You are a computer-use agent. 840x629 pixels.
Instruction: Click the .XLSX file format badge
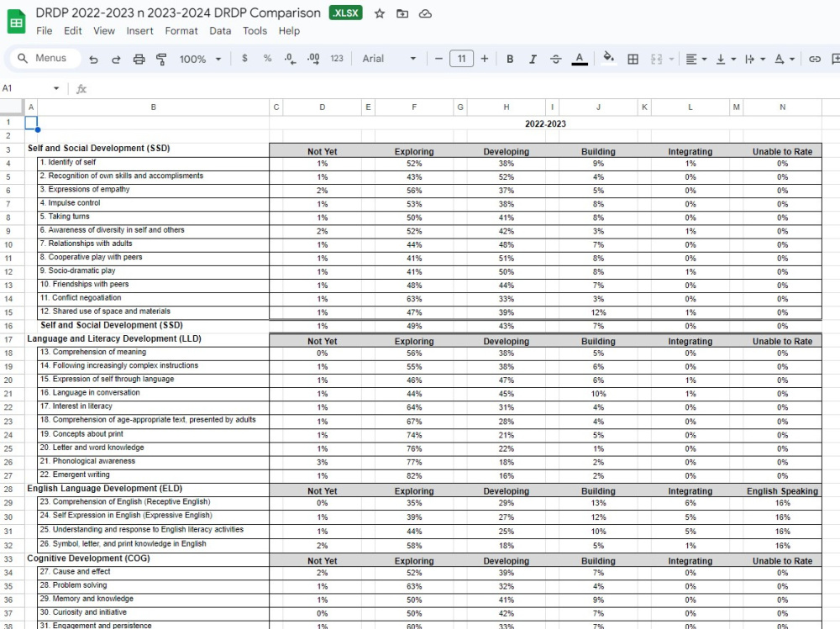click(345, 13)
